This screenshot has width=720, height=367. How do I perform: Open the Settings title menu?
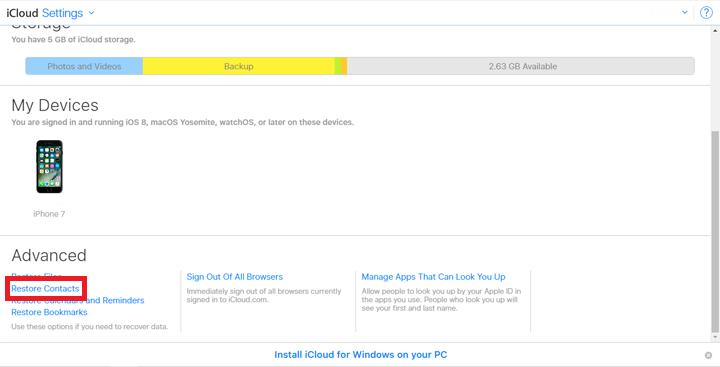[x=62, y=13]
